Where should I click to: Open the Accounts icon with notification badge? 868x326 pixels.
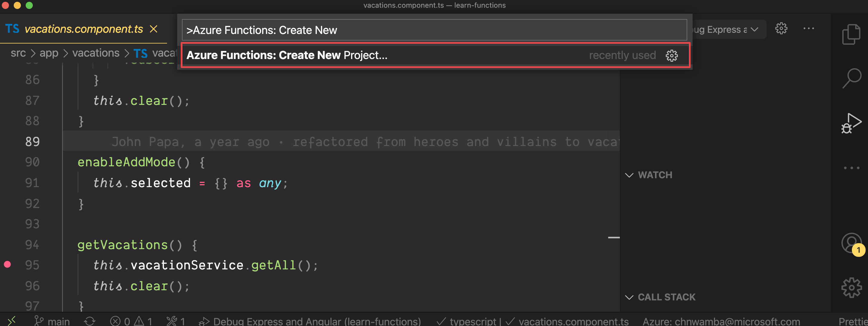(x=852, y=243)
